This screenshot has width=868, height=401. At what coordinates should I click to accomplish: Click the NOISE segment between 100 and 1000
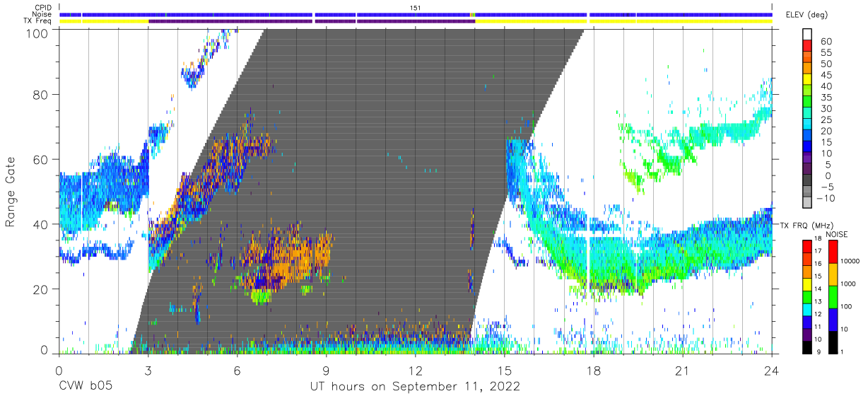pos(832,296)
